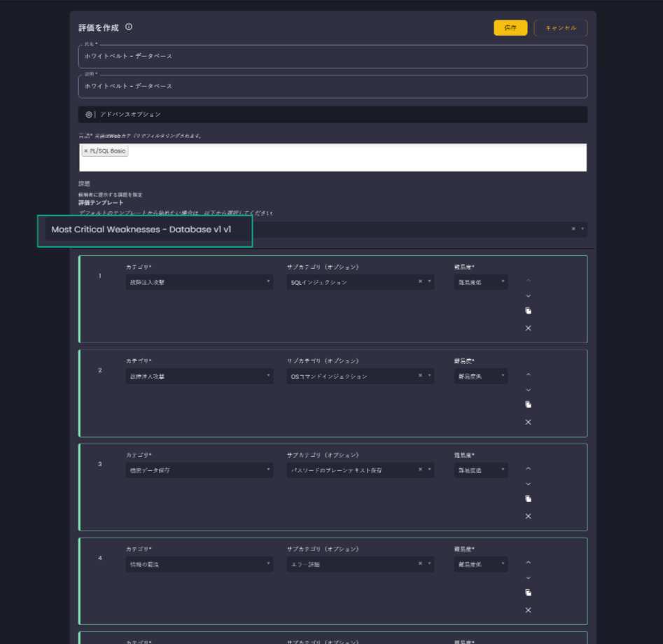Clear the エラー詳細 subcategory selection
This screenshot has width=663, height=644.
point(420,563)
